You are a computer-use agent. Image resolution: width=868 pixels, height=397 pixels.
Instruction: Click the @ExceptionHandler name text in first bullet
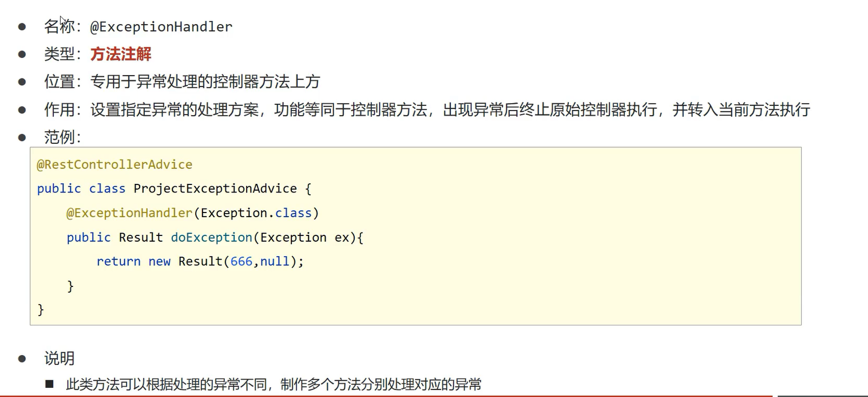(161, 27)
